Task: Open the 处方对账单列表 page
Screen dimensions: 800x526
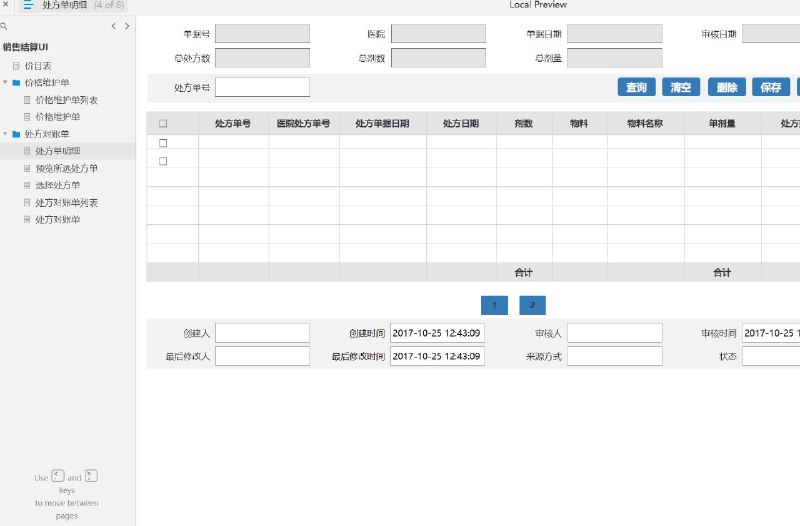Action: click(x=66, y=203)
